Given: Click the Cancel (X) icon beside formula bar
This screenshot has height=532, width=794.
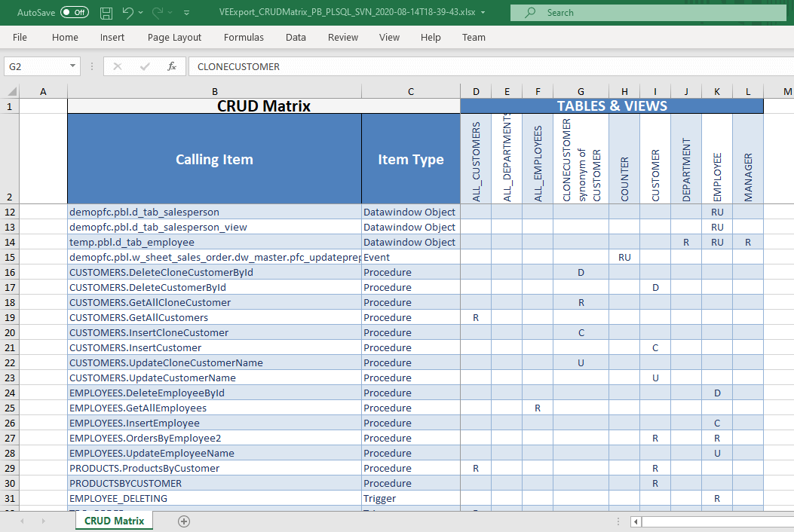Looking at the screenshot, I should click(117, 66).
